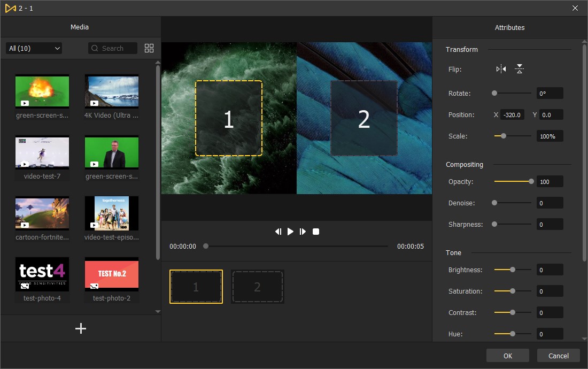Click the horizontal flip icon

coord(501,69)
